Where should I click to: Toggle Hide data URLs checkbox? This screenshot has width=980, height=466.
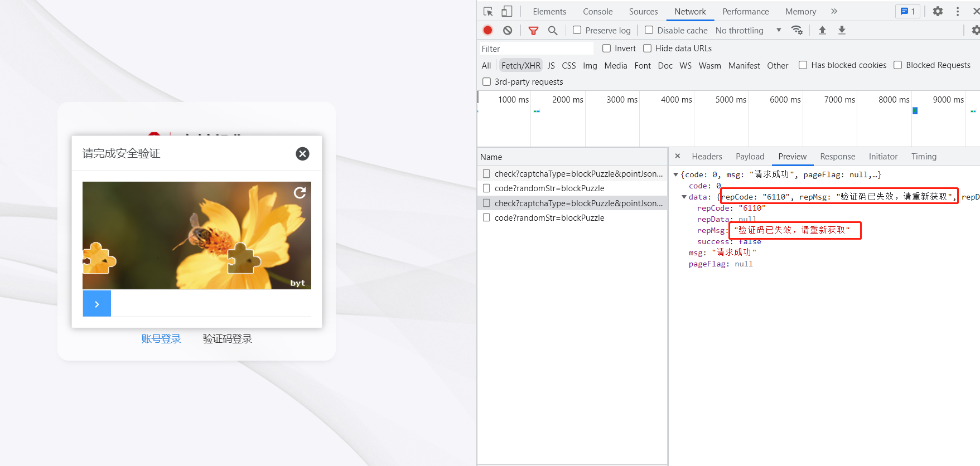pyautogui.click(x=648, y=48)
